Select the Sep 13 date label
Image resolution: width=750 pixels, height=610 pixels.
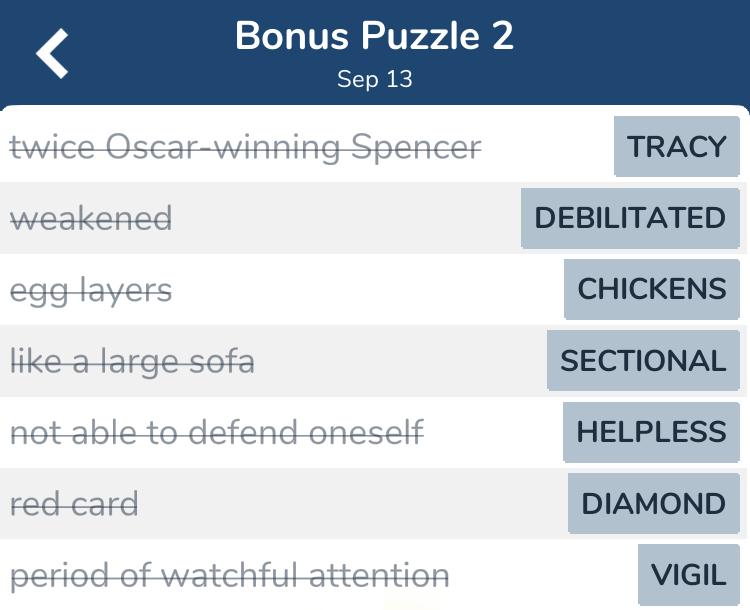click(374, 80)
